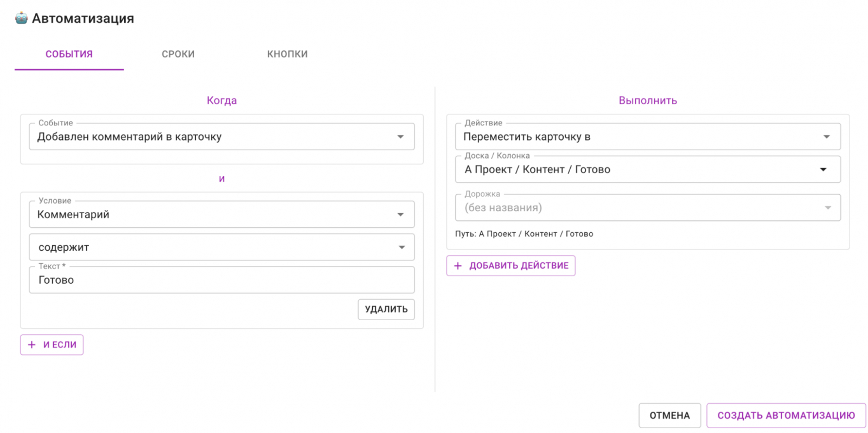The width and height of the screenshot is (868, 433).
Task: Expand the содержит operator dropdown
Action: click(401, 247)
